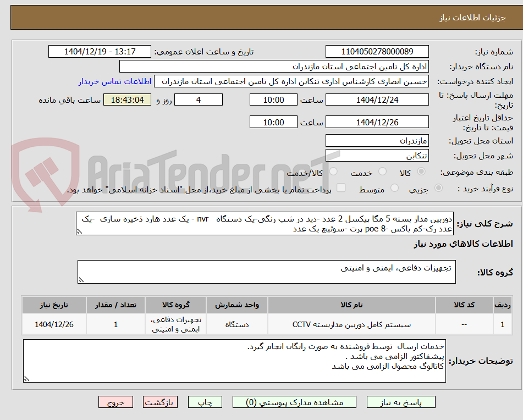Grab the goods group textarea resize handle
Viewport: 523px width, 420px height.
[x=81, y=280]
